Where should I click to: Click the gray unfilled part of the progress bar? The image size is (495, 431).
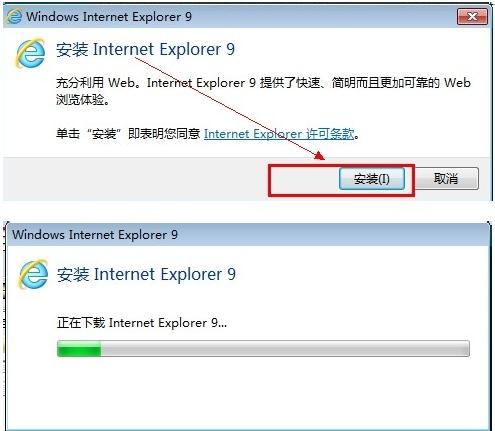tap(285, 349)
